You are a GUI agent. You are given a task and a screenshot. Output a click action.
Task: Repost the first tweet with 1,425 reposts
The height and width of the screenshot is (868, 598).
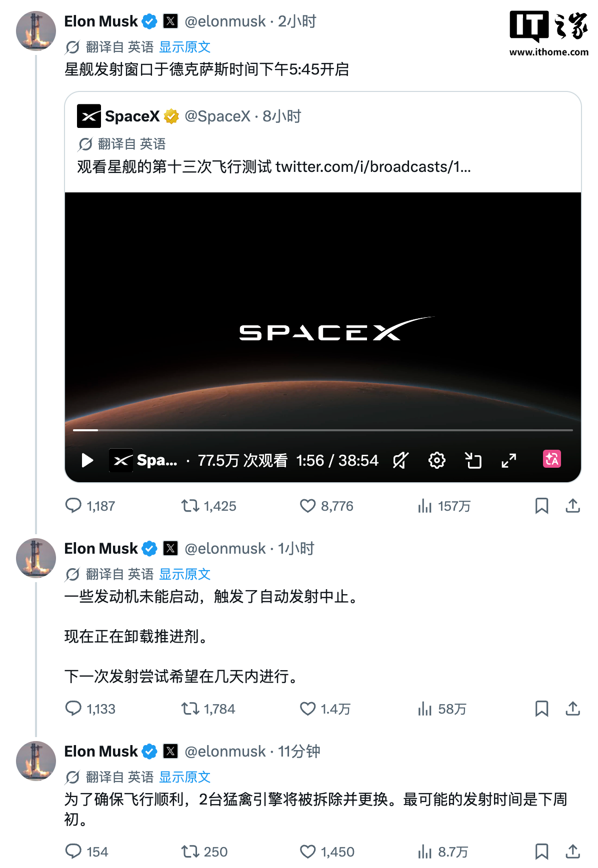coord(208,506)
